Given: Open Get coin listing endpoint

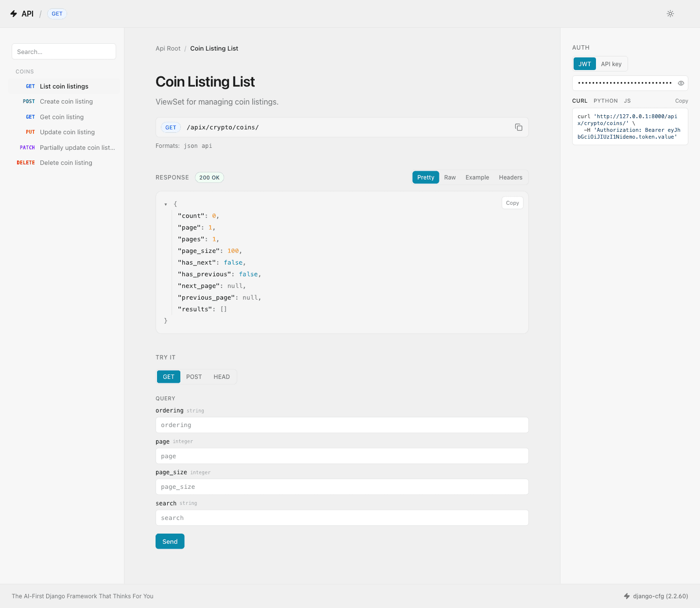Looking at the screenshot, I should (64, 117).
